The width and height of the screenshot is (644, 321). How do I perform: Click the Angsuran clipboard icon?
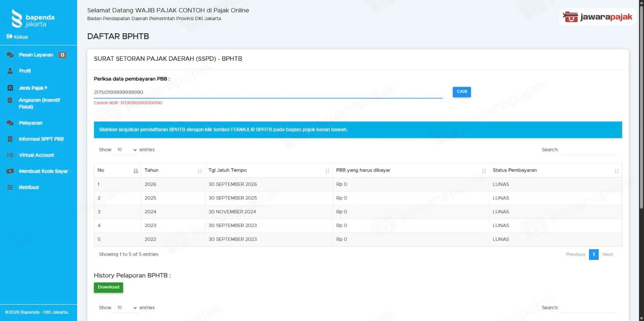point(10,100)
